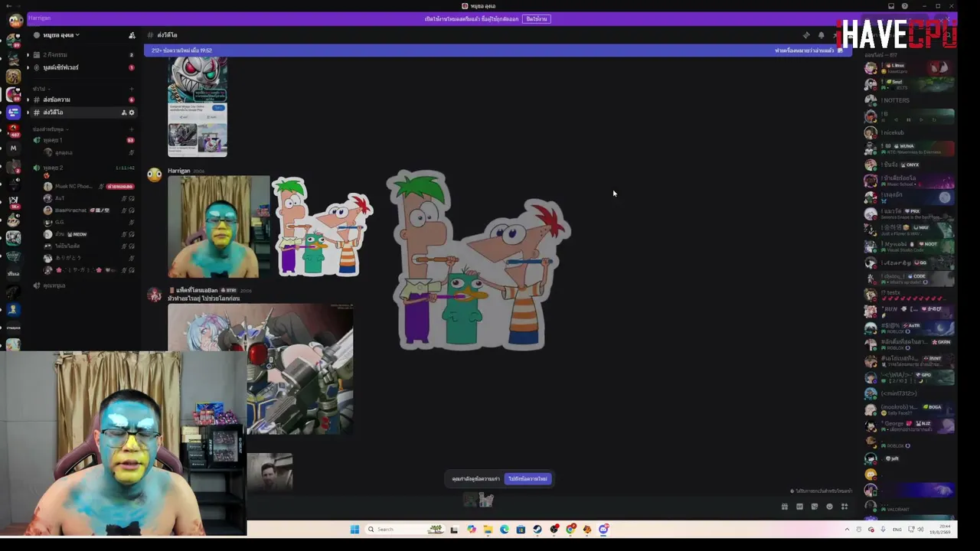
Task: Click the blue jump to new messages button
Action: [x=528, y=479]
